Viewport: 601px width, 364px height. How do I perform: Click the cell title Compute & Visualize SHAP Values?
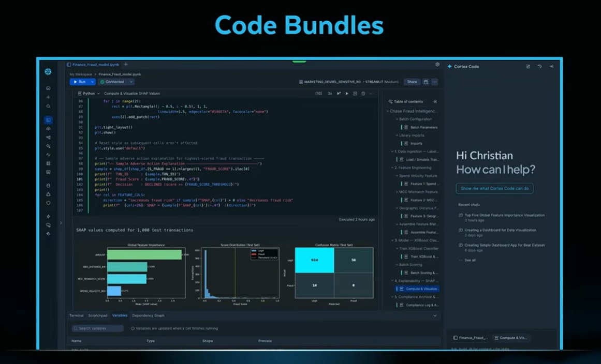tap(132, 94)
